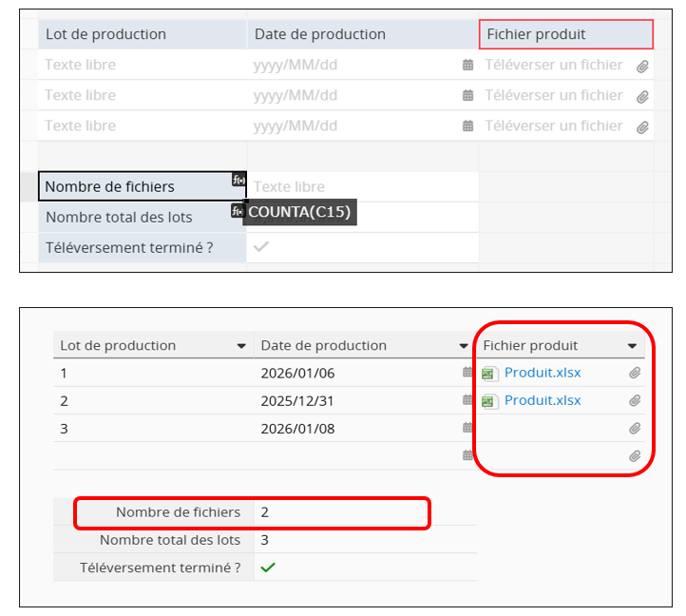Image resolution: width=686 pixels, height=616 pixels.
Task: Open Produit.xlsx link in lot 2 row
Action: click(542, 400)
